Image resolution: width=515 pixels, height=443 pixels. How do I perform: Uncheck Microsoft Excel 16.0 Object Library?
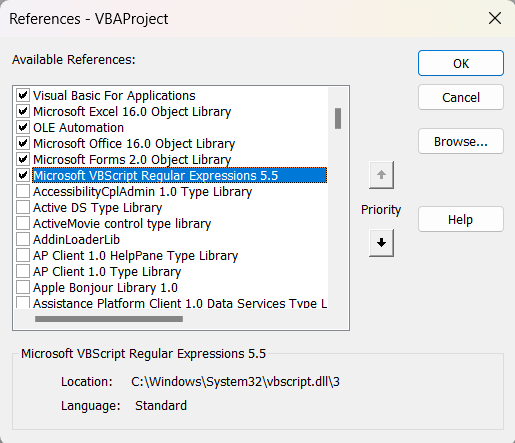(x=23, y=112)
